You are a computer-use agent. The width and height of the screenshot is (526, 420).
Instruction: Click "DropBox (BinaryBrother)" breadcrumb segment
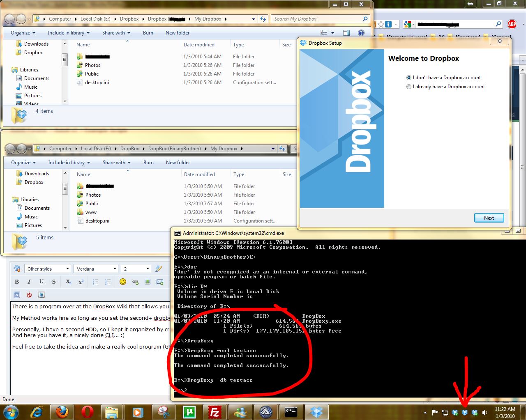(x=175, y=149)
